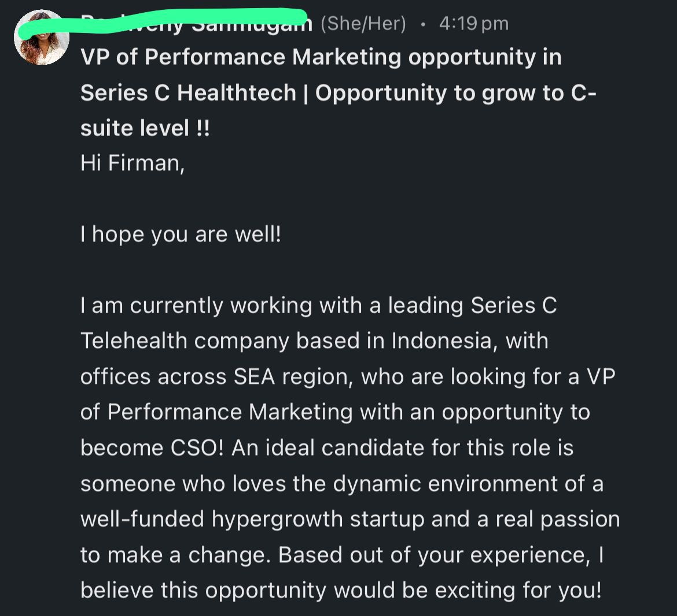The image size is (677, 616).
Task: Click the dot separator before the timestamp
Action: point(423,24)
